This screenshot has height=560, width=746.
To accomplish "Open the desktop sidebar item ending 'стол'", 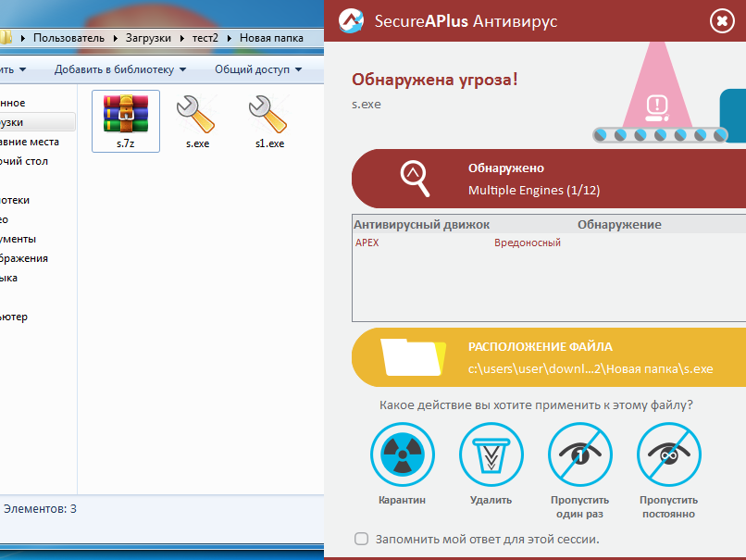I will tap(24, 161).
